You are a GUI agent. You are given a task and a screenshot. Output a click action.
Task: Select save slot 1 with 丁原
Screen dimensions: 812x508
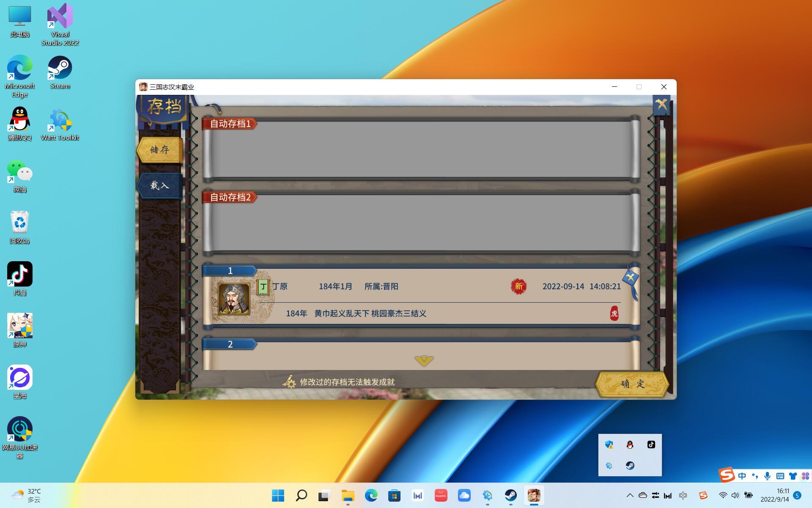(421, 296)
